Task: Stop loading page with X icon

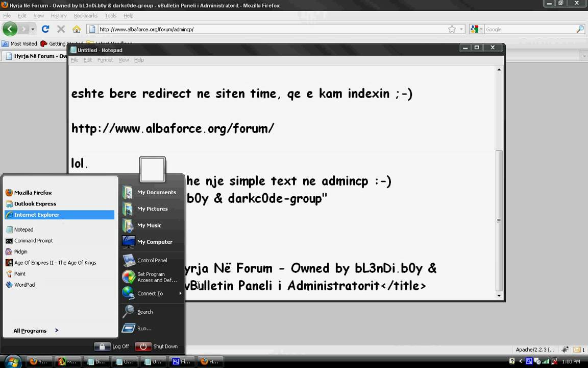Action: 61,29
